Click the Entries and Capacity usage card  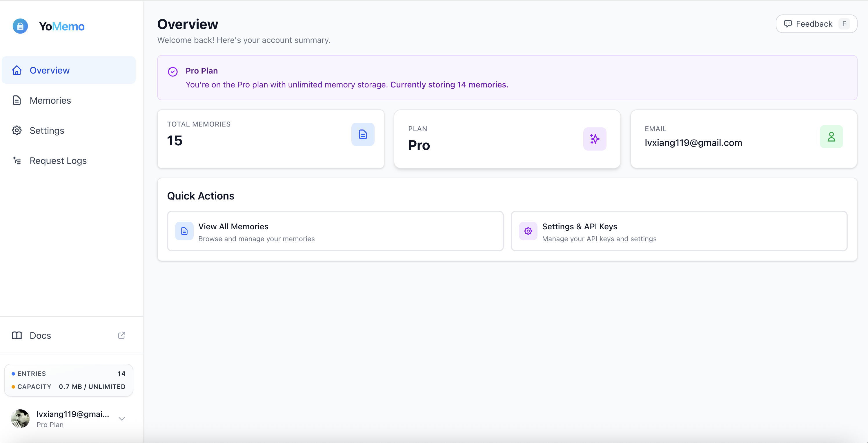68,380
